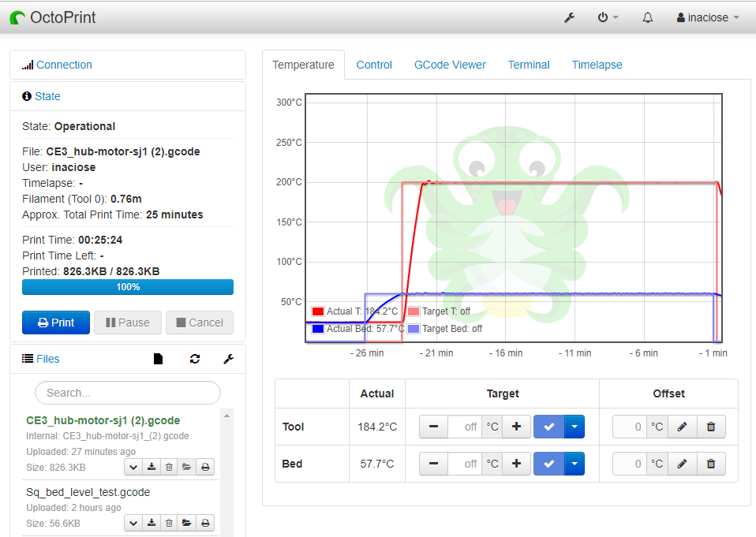Viewport: 756px width, 537px height.
Task: Click the Target Bed light blue legend swatch
Action: [x=414, y=329]
